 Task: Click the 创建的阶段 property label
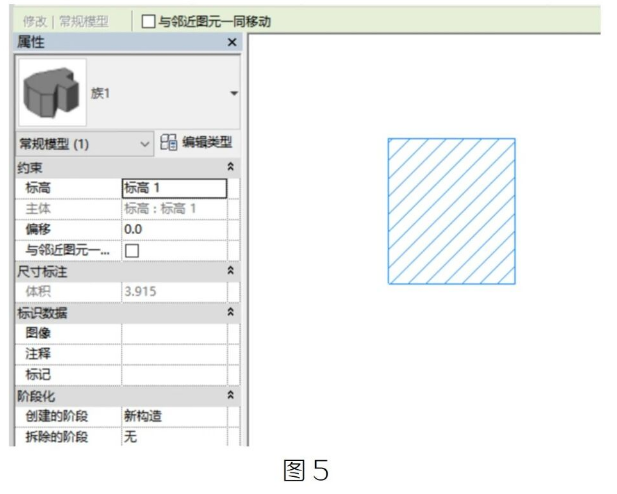[x=57, y=416]
